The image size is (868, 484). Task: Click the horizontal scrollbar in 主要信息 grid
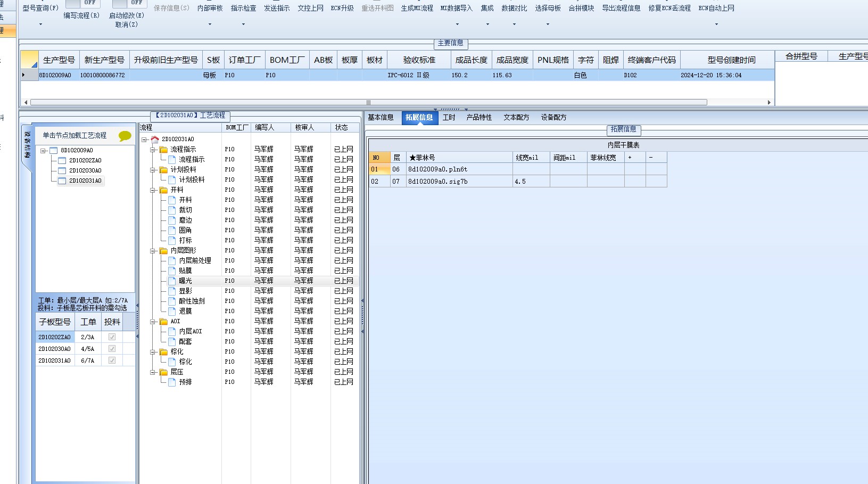pyautogui.click(x=369, y=102)
